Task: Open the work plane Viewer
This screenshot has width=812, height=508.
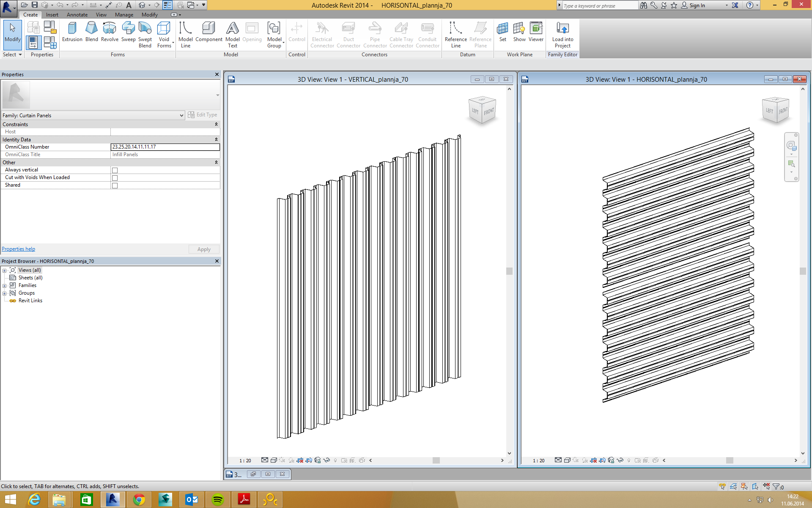Action: tap(536, 32)
